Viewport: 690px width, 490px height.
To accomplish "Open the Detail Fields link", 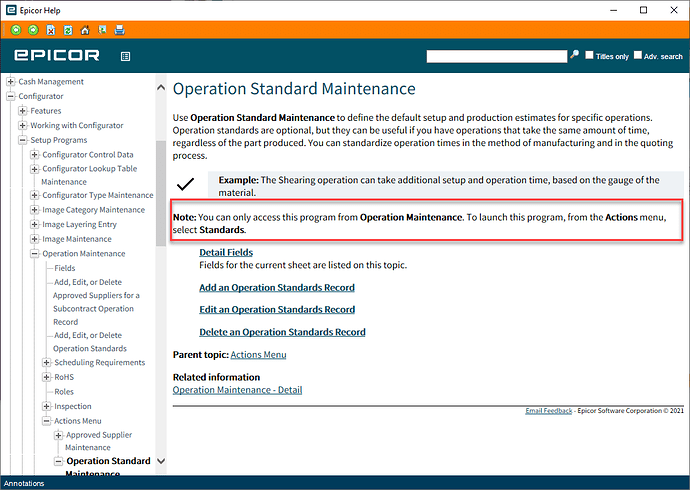I will point(226,252).
